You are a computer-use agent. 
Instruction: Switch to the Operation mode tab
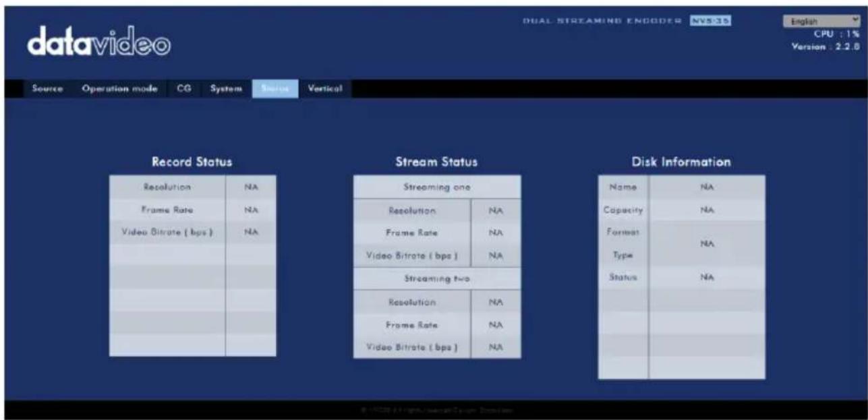click(x=119, y=88)
